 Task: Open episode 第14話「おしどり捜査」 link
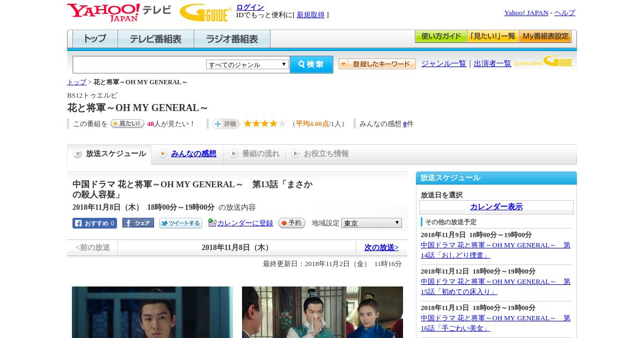coord(495,249)
